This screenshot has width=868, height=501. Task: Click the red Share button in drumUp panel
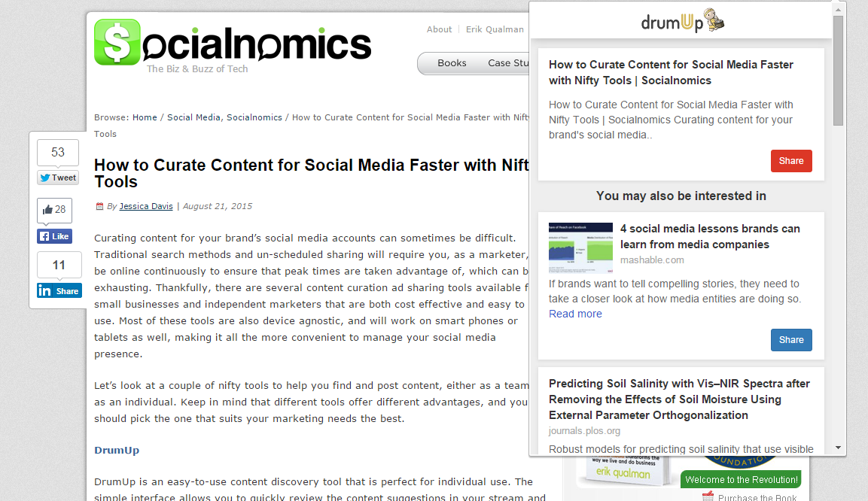(791, 161)
